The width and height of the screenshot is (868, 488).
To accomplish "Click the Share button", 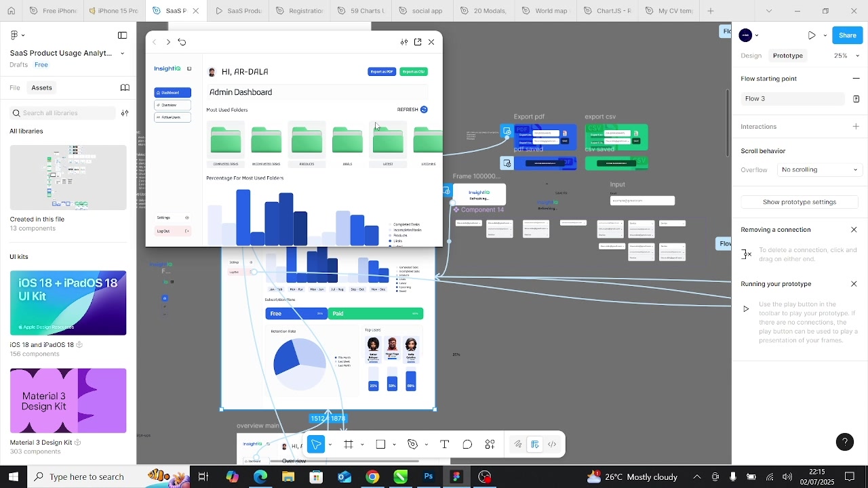I will point(848,35).
